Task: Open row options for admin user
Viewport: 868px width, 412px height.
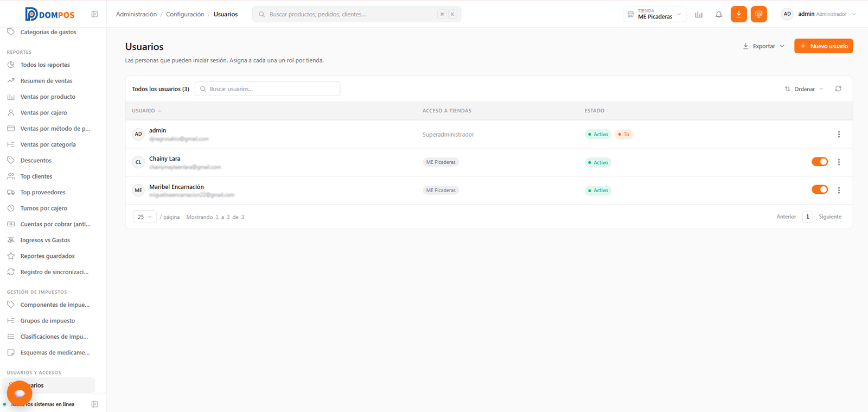Action: tap(839, 134)
